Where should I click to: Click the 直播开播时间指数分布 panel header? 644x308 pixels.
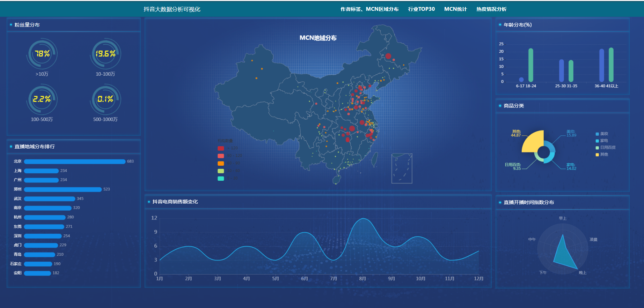(x=528, y=202)
